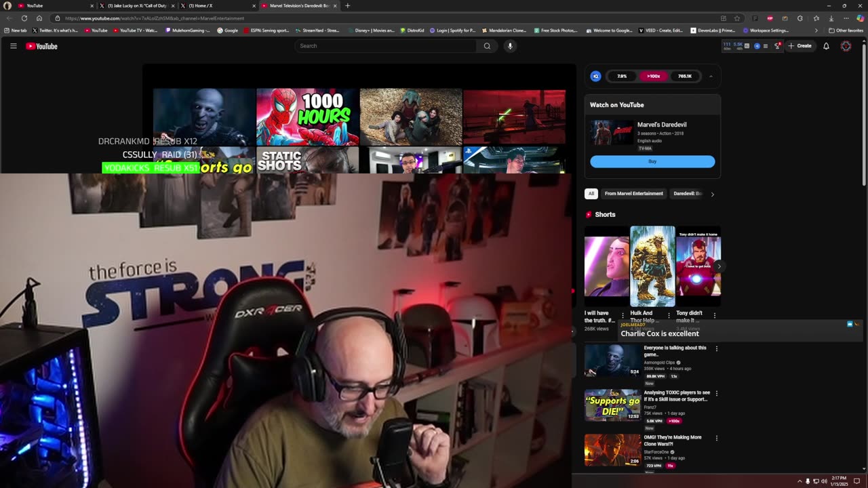Open VEED bookmark
Image resolution: width=868 pixels, height=488 pixels.
tap(661, 30)
